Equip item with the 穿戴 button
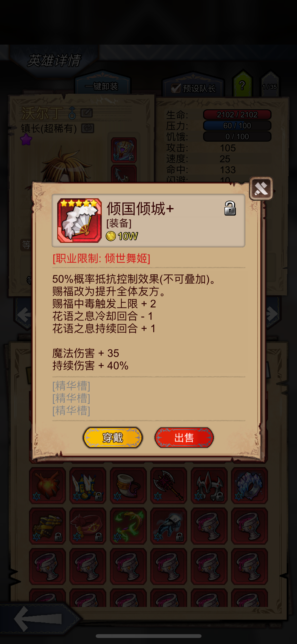 tap(113, 438)
